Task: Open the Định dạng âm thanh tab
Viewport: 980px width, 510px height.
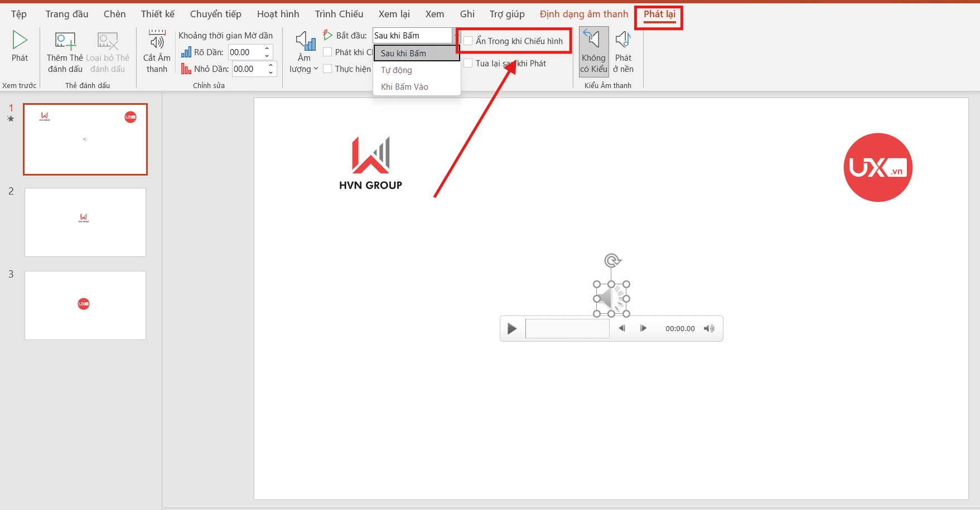Action: (583, 14)
